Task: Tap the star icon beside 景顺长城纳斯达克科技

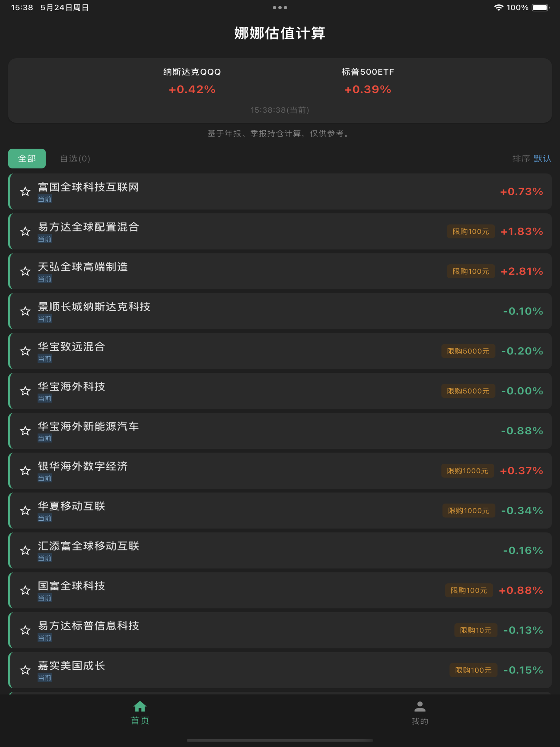Action: (25, 311)
